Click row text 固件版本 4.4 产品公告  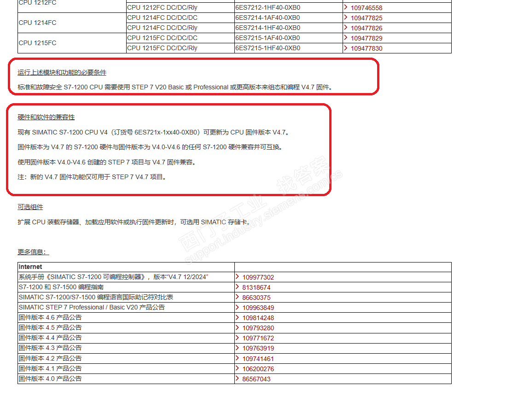coord(50,338)
